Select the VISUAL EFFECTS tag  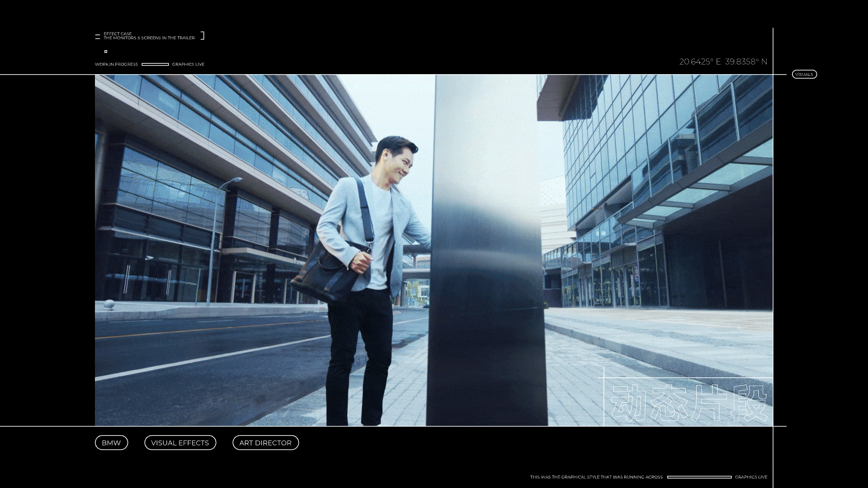pos(180,443)
